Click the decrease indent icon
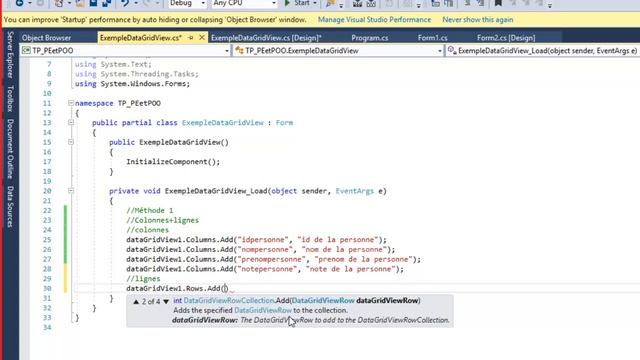 click(436, 3)
